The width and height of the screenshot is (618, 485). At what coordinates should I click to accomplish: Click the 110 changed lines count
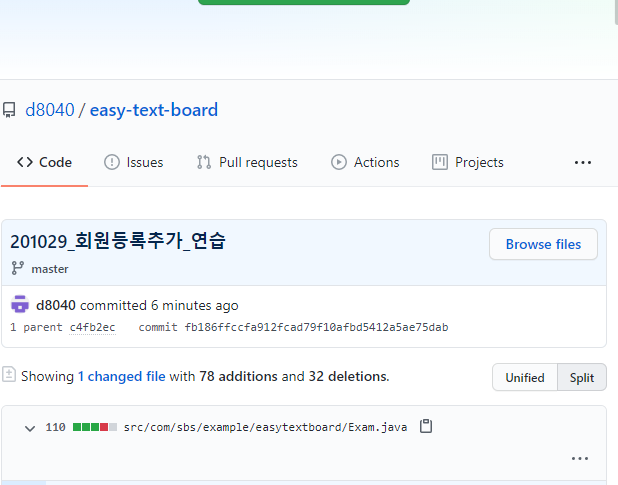pos(55,427)
